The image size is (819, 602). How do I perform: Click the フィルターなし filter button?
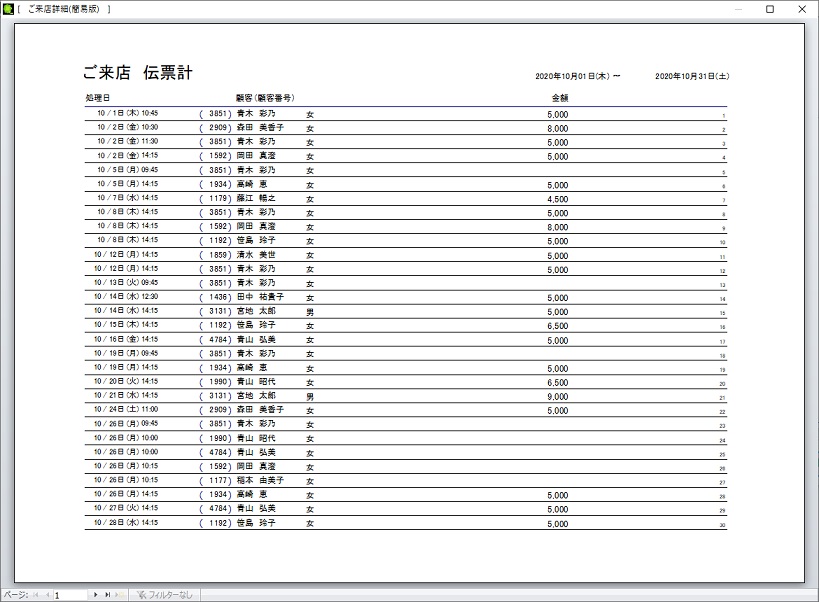click(165, 595)
